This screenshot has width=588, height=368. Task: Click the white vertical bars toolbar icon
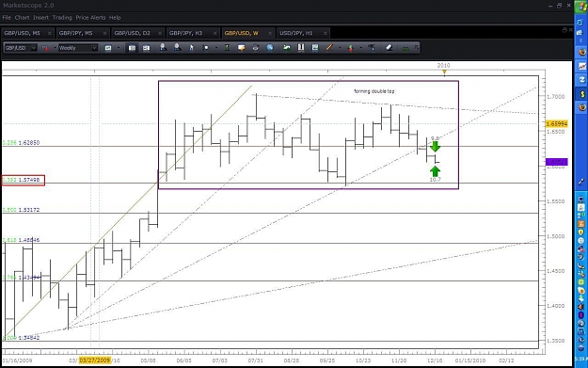tap(301, 48)
